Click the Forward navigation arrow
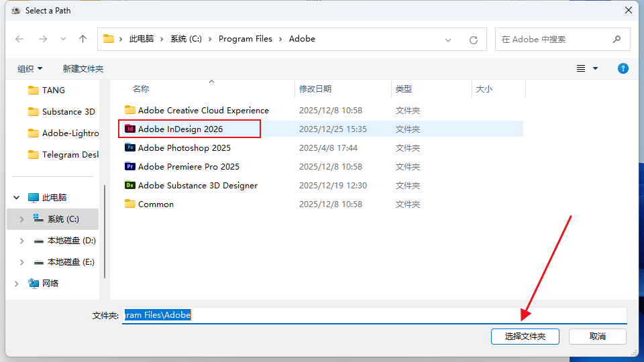Image resolution: width=644 pixels, height=362 pixels. click(x=43, y=39)
